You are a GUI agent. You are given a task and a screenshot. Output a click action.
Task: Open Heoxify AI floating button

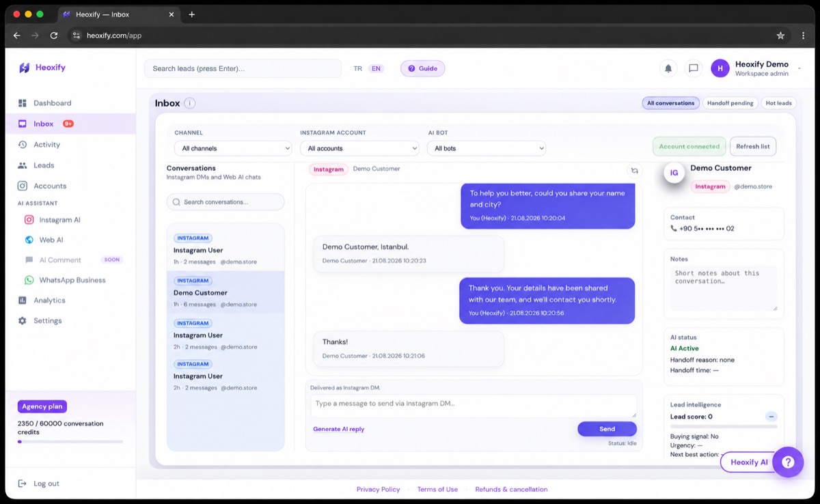point(749,462)
